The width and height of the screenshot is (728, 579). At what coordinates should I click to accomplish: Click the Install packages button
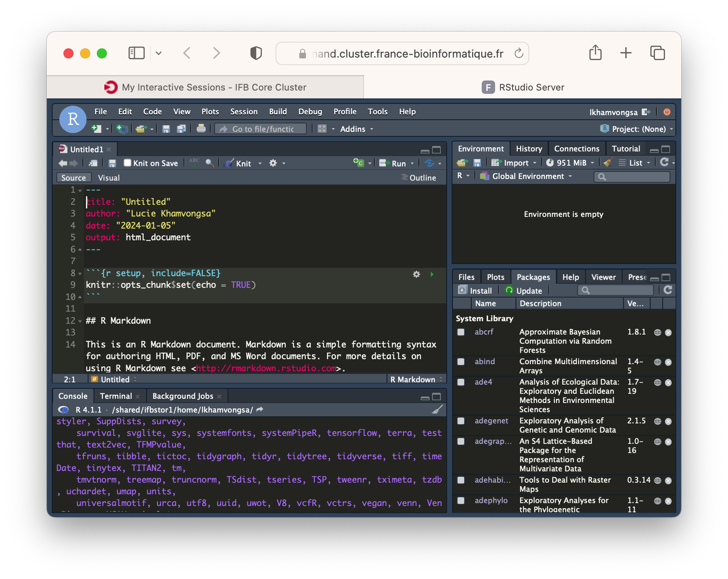(x=475, y=290)
